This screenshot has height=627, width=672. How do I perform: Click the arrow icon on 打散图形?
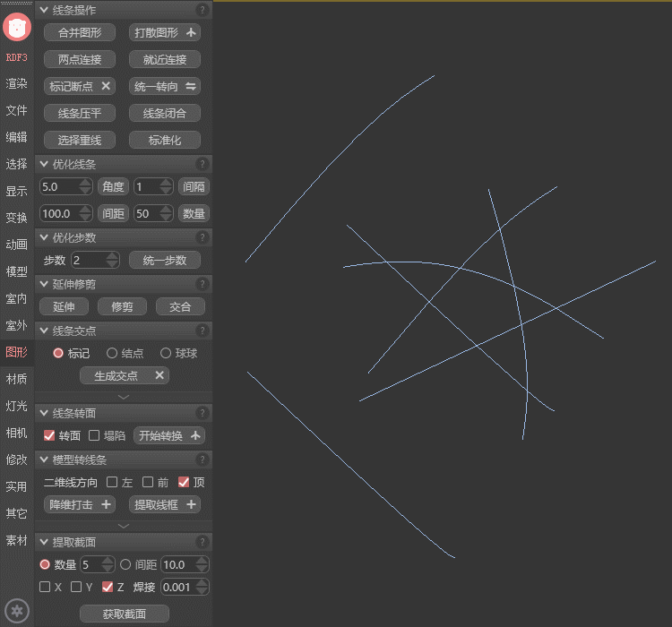[191, 32]
